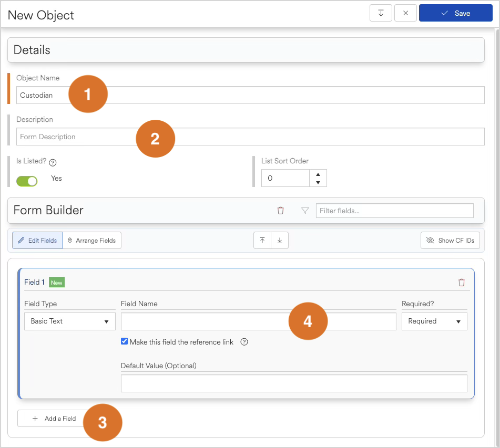Image resolution: width=500 pixels, height=448 pixels.
Task: Click the Form Builder trash icon
Action: pos(280,211)
